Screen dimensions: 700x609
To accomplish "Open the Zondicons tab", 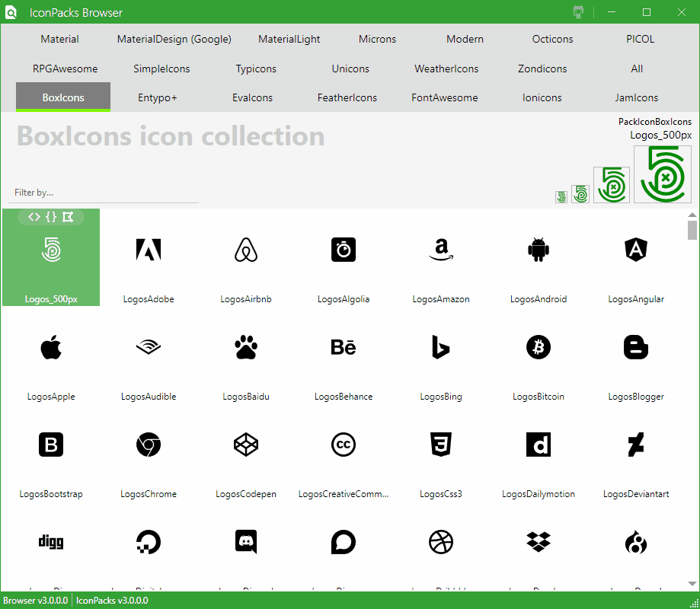I will coord(542,69).
